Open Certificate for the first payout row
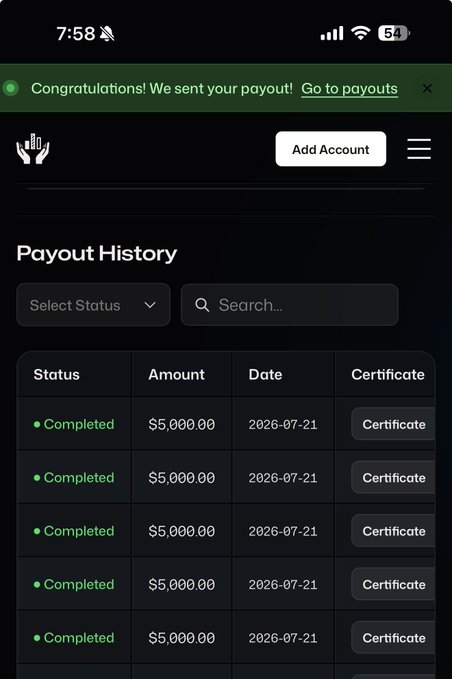Screen dimensions: 452x679 coord(393,424)
